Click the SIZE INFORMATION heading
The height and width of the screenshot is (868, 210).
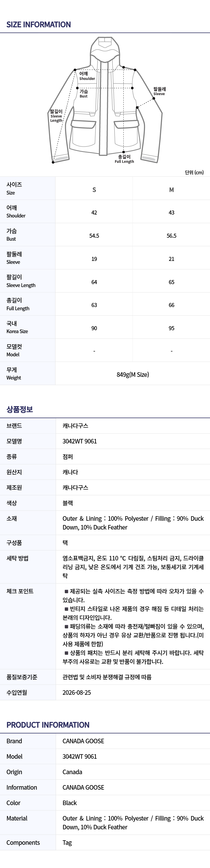38,25
